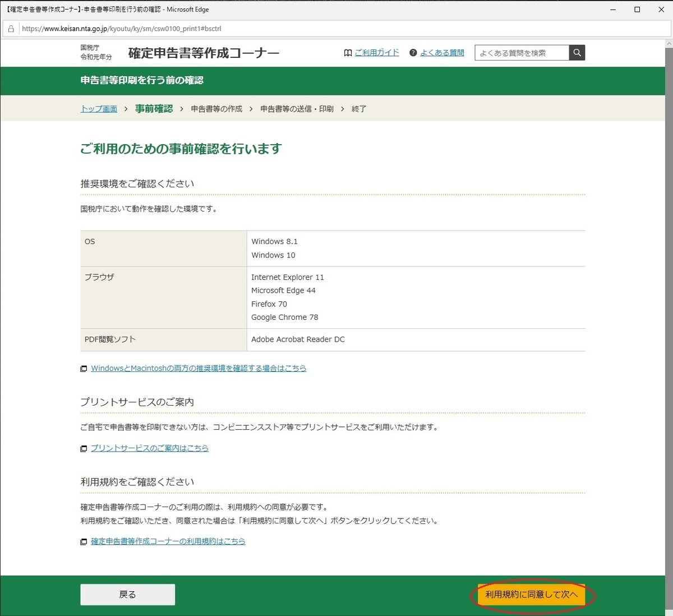Click the ブラウザ row header cell
Screen dimensions: 673x616
pyautogui.click(x=163, y=297)
